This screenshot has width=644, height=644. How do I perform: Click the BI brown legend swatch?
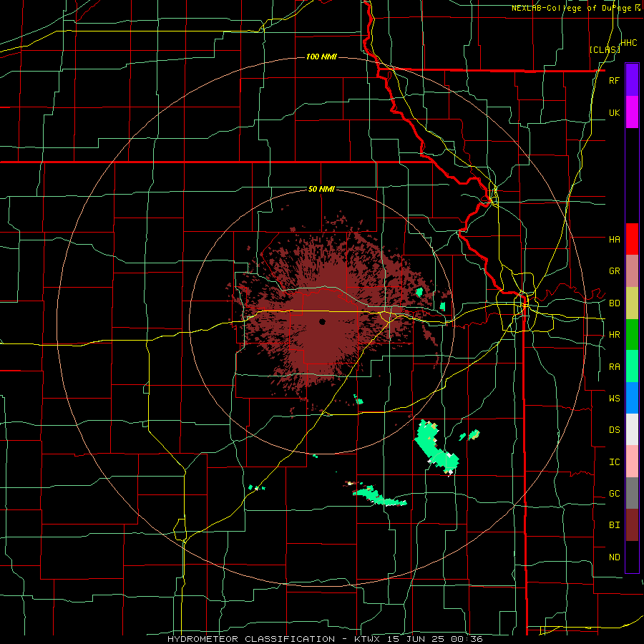pyautogui.click(x=632, y=525)
